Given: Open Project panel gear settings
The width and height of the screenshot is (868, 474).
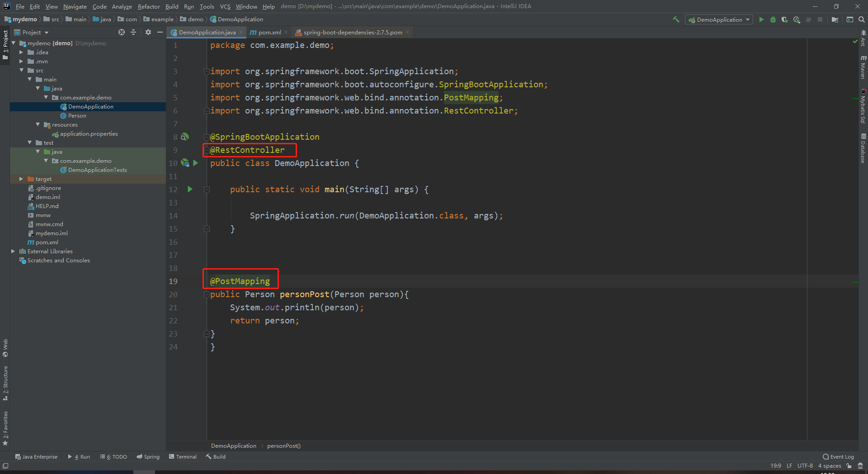Looking at the screenshot, I should pos(148,32).
